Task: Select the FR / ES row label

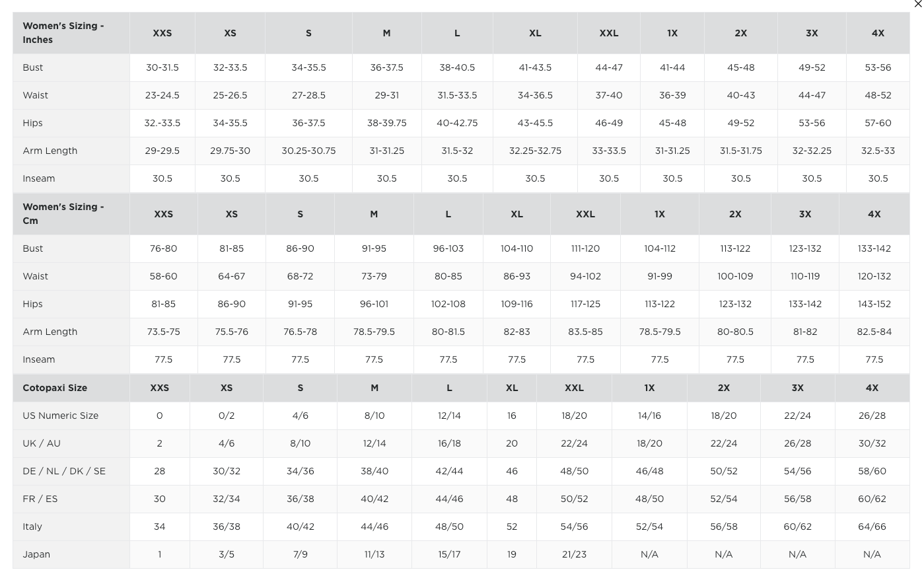Action: pyautogui.click(x=40, y=499)
